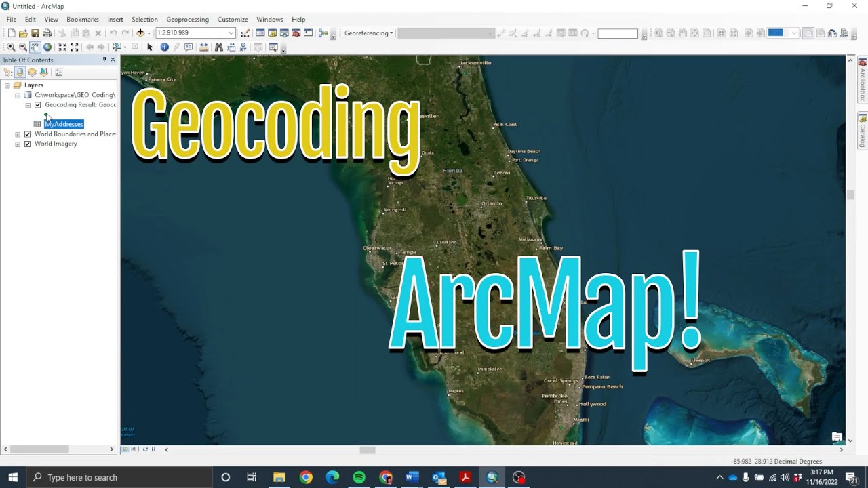
Task: Select the HTML Popup tool
Action: (189, 47)
